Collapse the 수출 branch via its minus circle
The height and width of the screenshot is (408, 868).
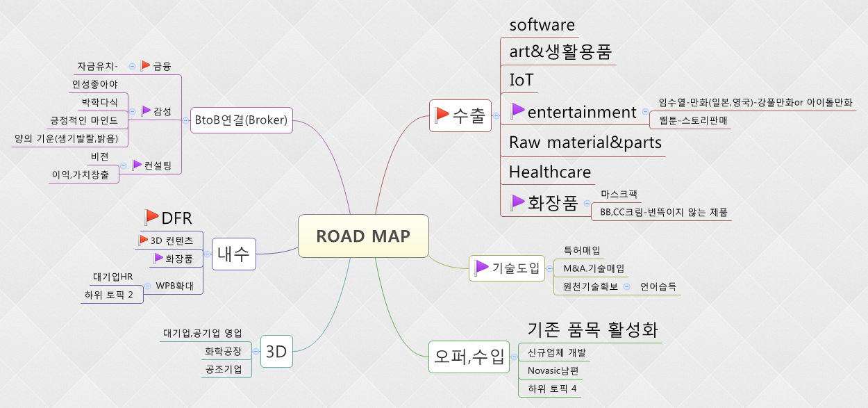(x=496, y=115)
